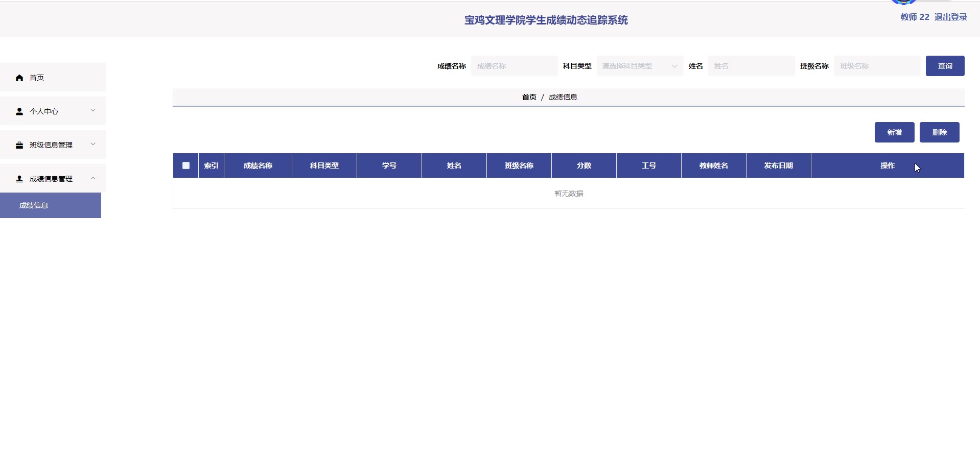Click the 暂无数据 empty table text
Screen dimensions: 980x475
tap(569, 194)
